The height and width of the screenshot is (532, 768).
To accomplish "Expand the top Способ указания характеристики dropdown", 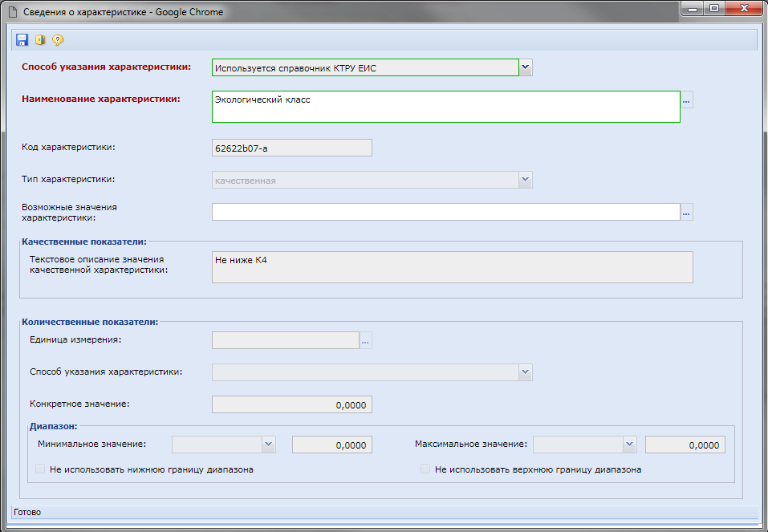I will [x=526, y=67].
